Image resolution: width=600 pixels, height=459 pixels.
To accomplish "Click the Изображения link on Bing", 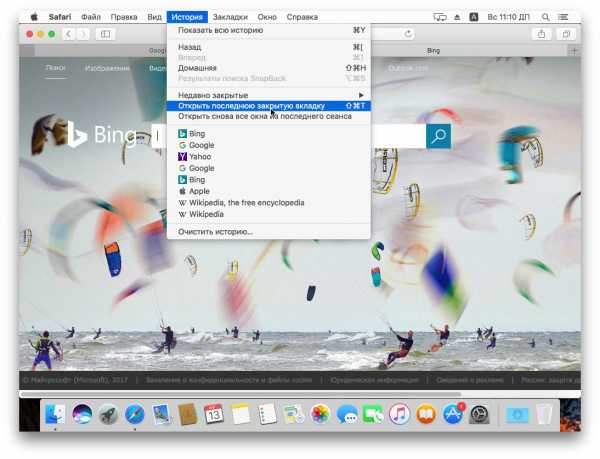I will (106, 68).
